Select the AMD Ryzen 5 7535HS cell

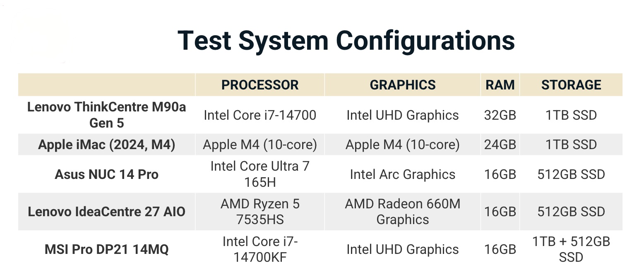click(x=260, y=212)
